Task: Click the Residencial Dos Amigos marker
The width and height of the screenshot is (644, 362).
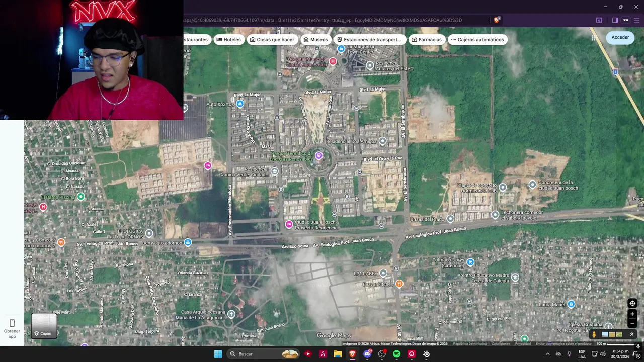Action: [382, 141]
